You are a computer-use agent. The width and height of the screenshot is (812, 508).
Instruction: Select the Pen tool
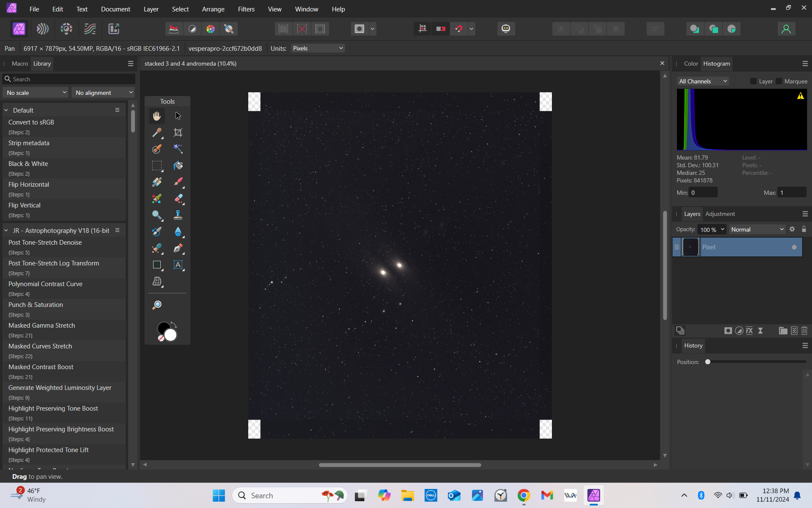(x=178, y=248)
